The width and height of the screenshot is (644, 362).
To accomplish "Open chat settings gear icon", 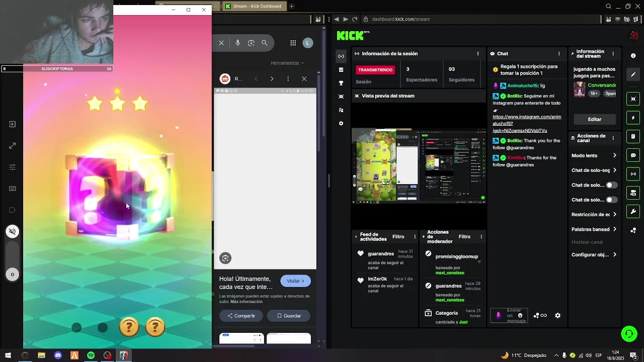I will point(557,316).
